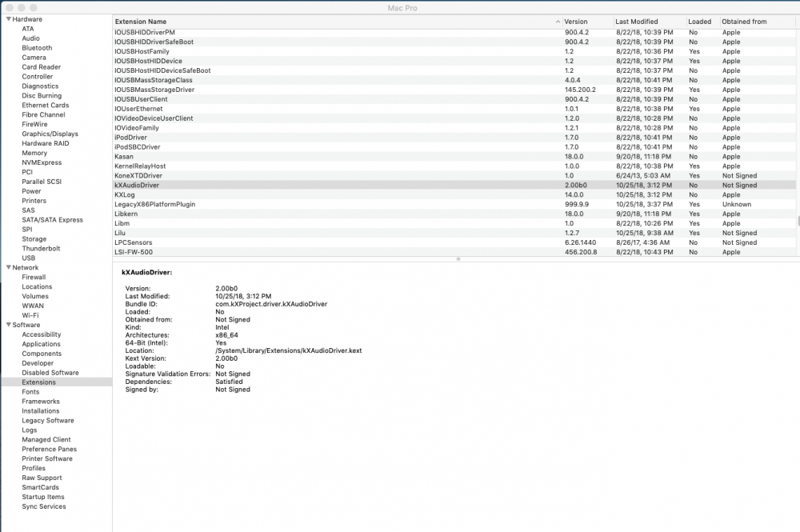The image size is (800, 532).
Task: Select USB under Hardware
Action: tap(28, 258)
